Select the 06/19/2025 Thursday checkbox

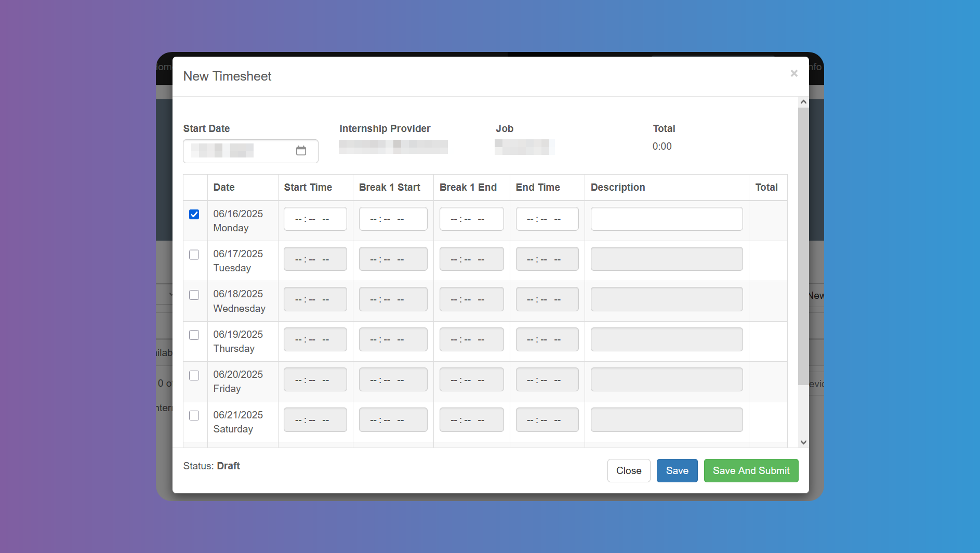pyautogui.click(x=194, y=335)
